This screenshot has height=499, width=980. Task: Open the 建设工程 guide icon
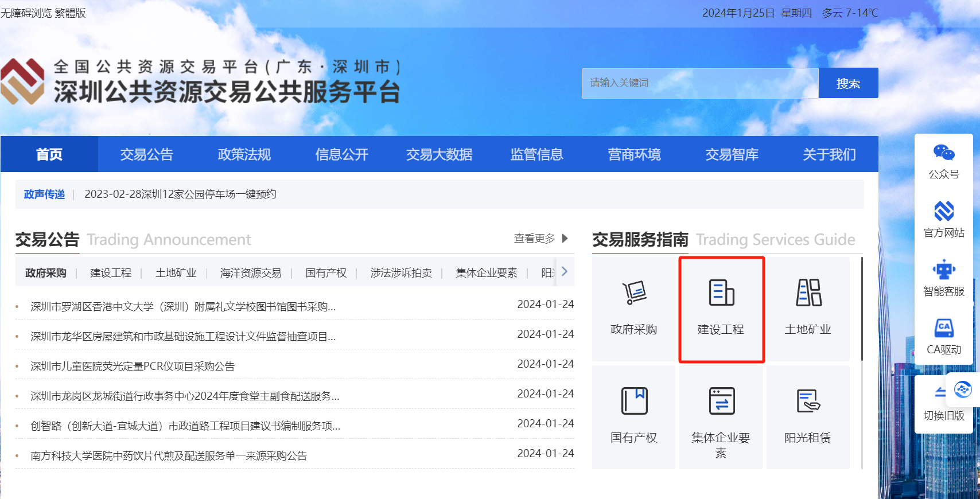[721, 293]
